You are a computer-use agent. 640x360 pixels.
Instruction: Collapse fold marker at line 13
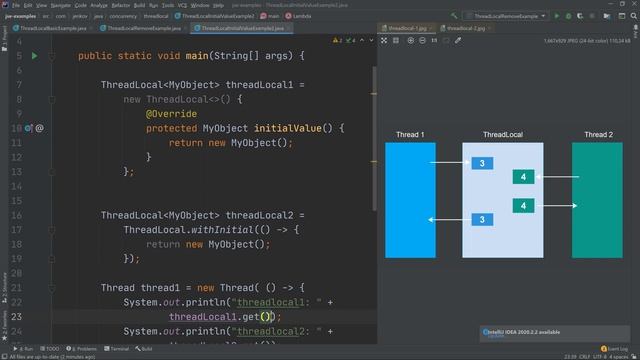pos(52,171)
